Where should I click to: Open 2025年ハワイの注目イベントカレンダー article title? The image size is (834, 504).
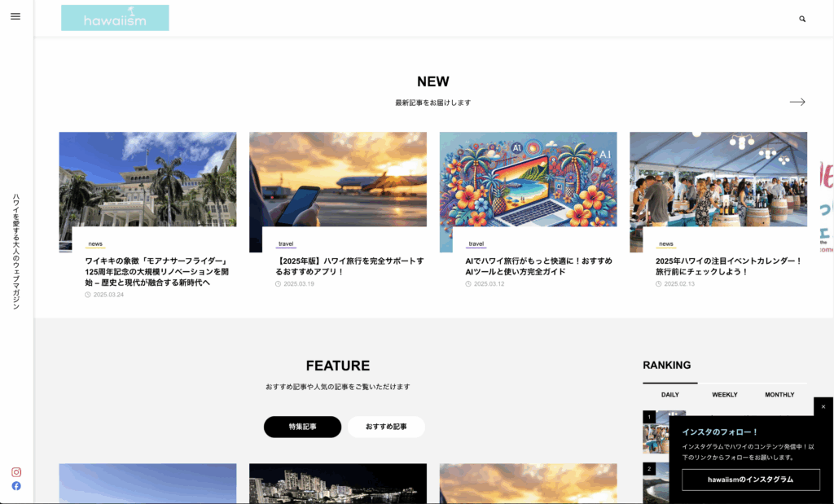tap(728, 266)
